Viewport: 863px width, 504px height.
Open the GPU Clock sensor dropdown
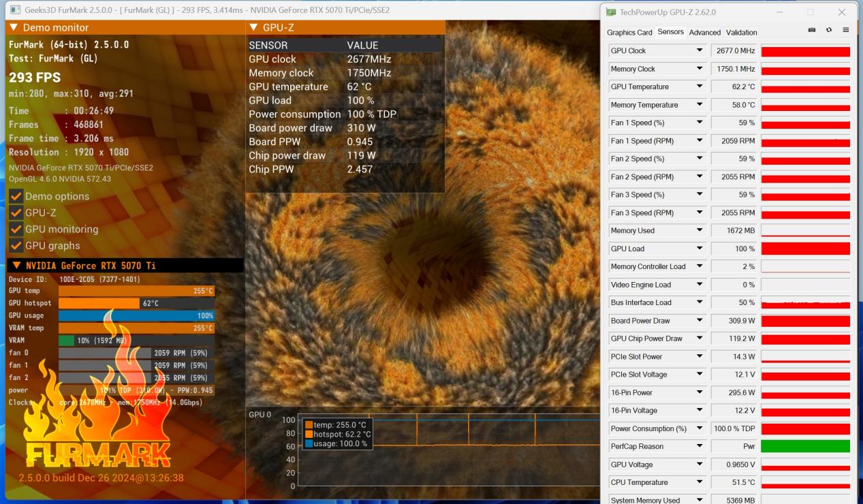(x=699, y=50)
